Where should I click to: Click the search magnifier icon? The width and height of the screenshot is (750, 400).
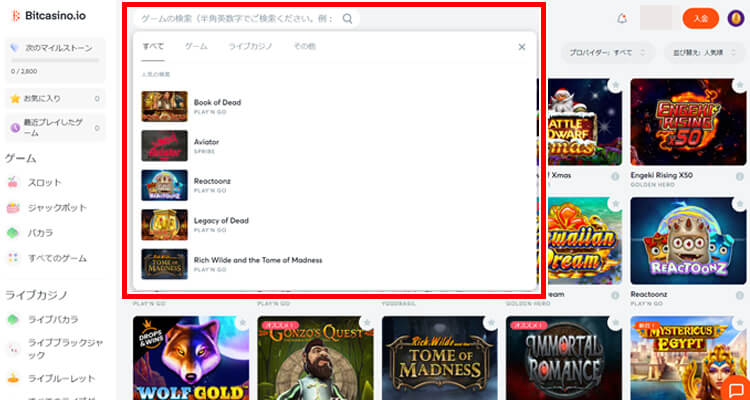tap(348, 19)
